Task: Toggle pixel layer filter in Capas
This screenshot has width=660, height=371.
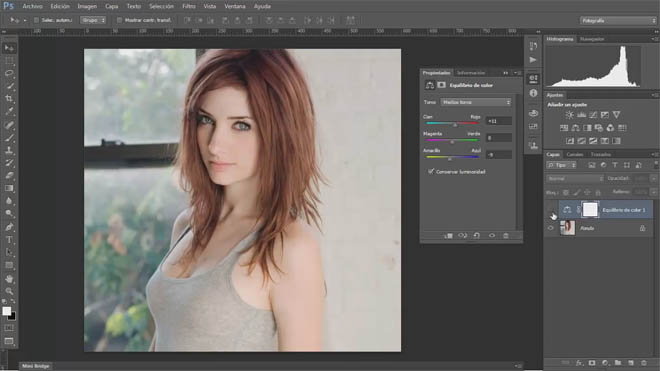Action: point(592,165)
